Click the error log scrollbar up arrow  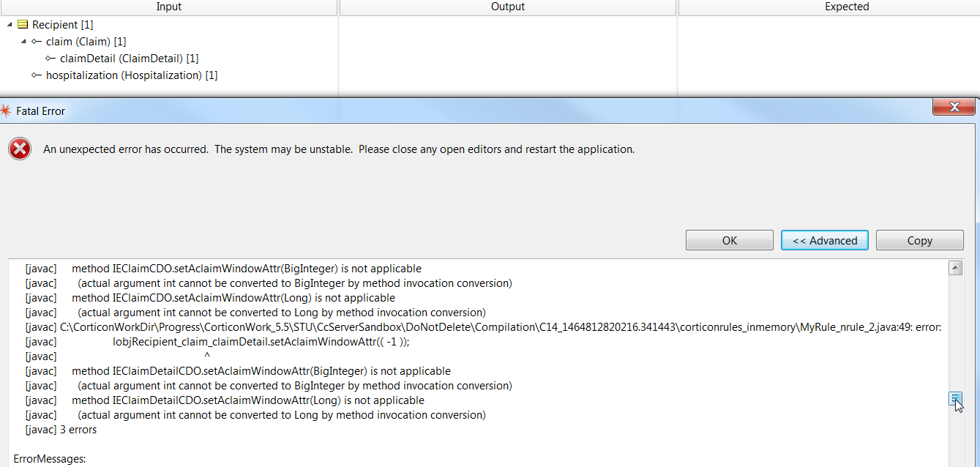[x=955, y=268]
